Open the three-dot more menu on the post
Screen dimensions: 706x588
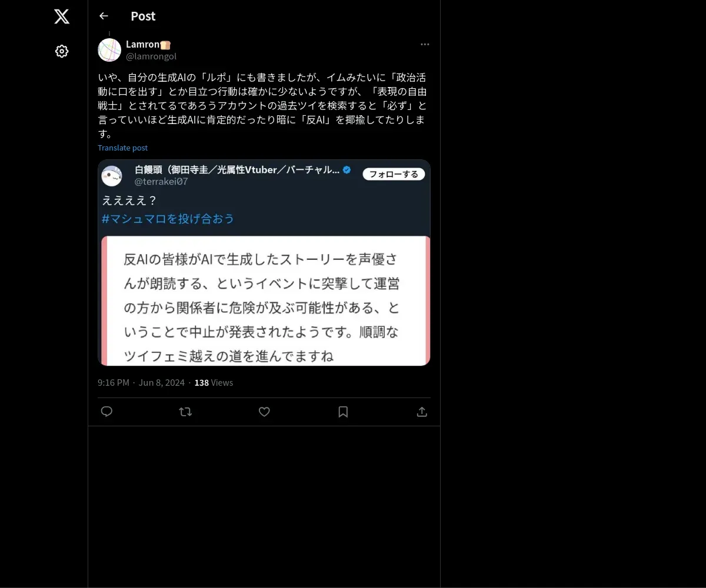425,44
